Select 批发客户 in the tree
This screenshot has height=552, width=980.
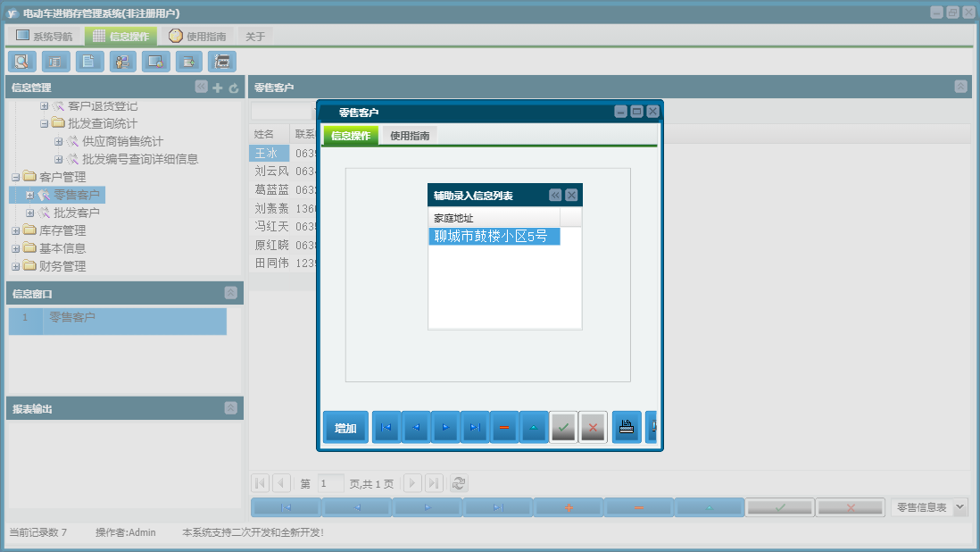coord(76,213)
